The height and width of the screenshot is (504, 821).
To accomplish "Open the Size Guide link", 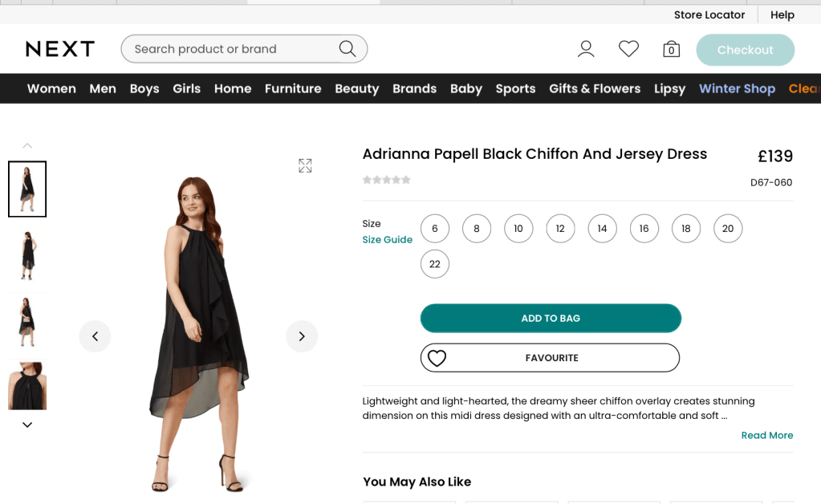I will (387, 240).
